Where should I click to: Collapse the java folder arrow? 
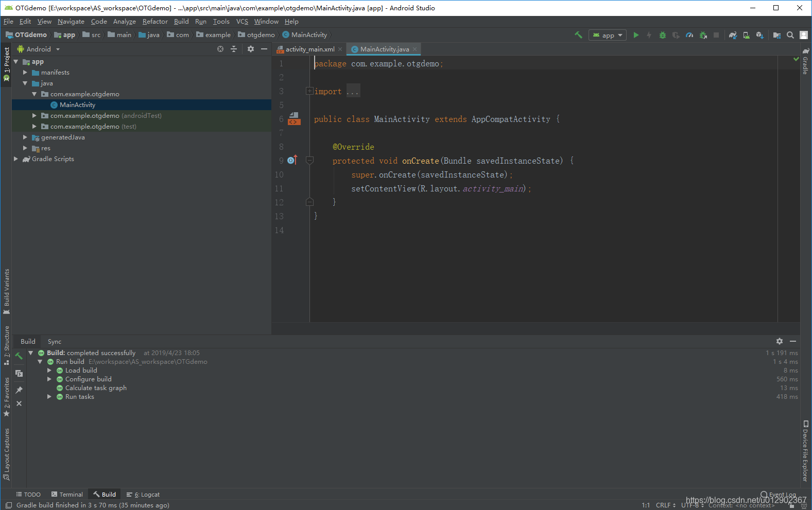click(x=25, y=83)
